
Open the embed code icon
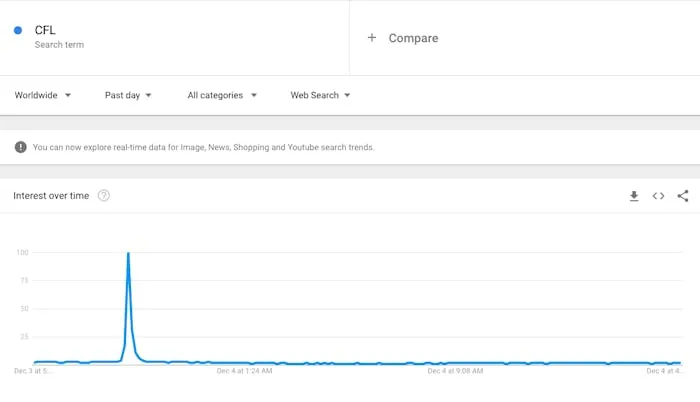point(658,196)
